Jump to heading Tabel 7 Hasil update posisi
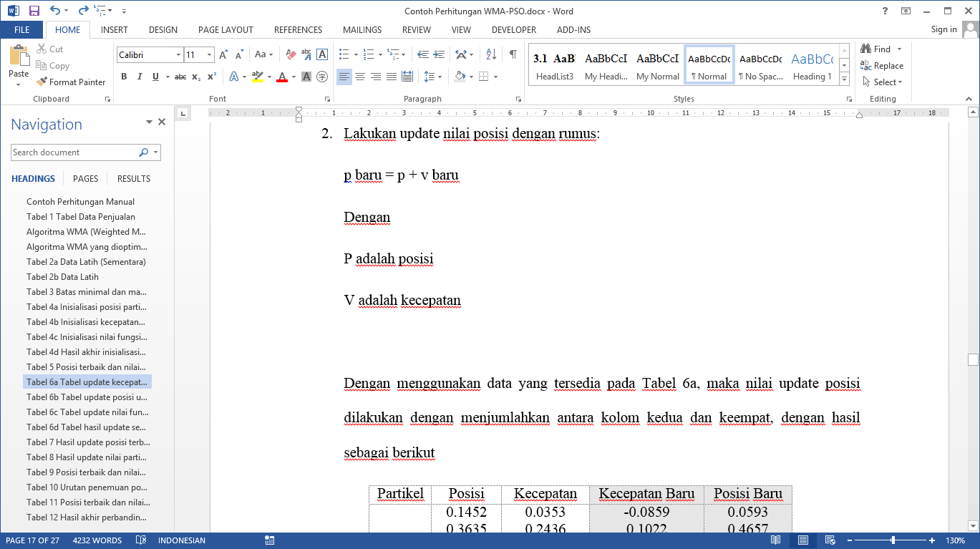Viewport: 980px width, 549px height. point(88,442)
